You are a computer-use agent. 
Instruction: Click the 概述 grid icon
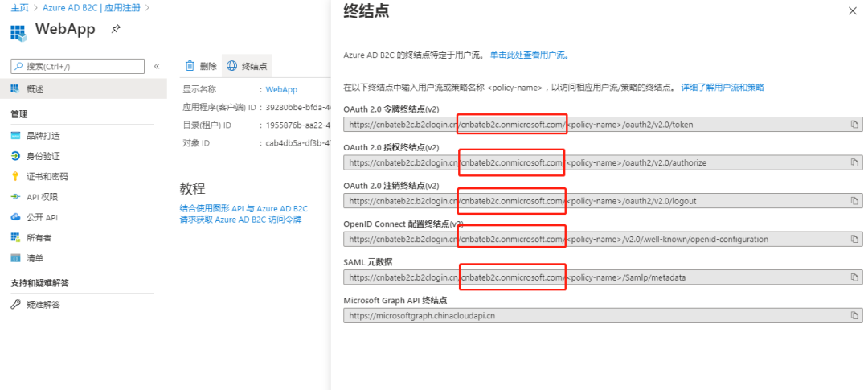click(15, 88)
